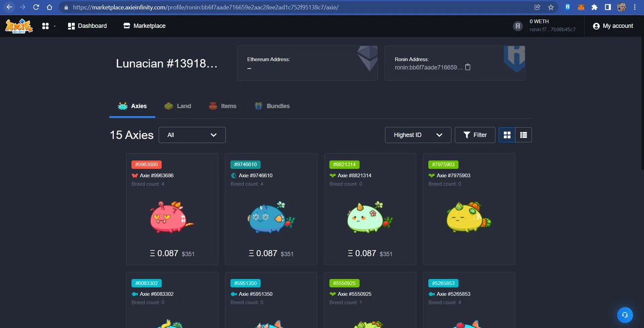This screenshot has width=644, height=328.
Task: Toggle the browser side panel
Action: [x=608, y=8]
